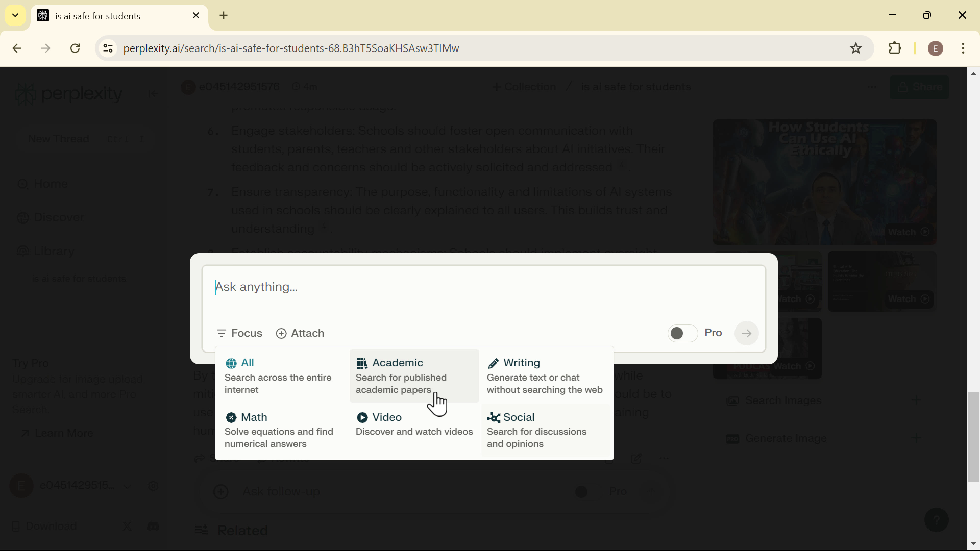Select the Academic focus option
The height and width of the screenshot is (551, 980).
pyautogui.click(x=414, y=376)
